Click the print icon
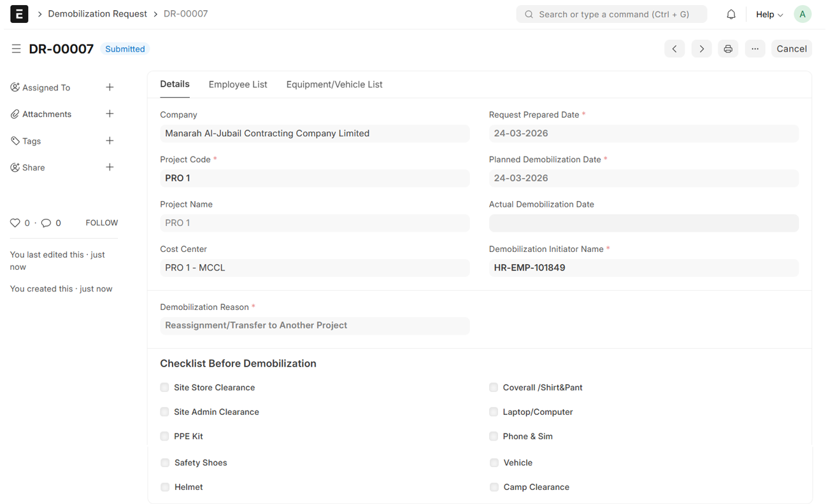Screen dimensions: 828x504 point(728,49)
